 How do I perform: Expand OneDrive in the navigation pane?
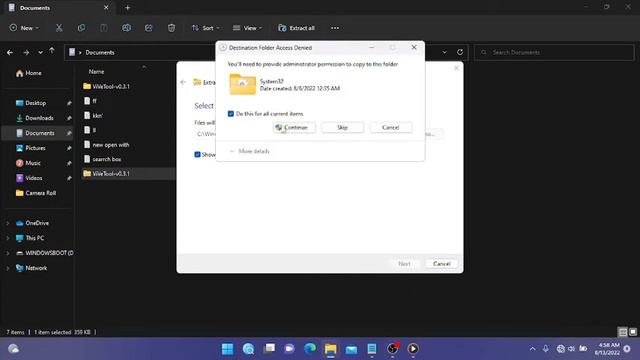click(7, 223)
